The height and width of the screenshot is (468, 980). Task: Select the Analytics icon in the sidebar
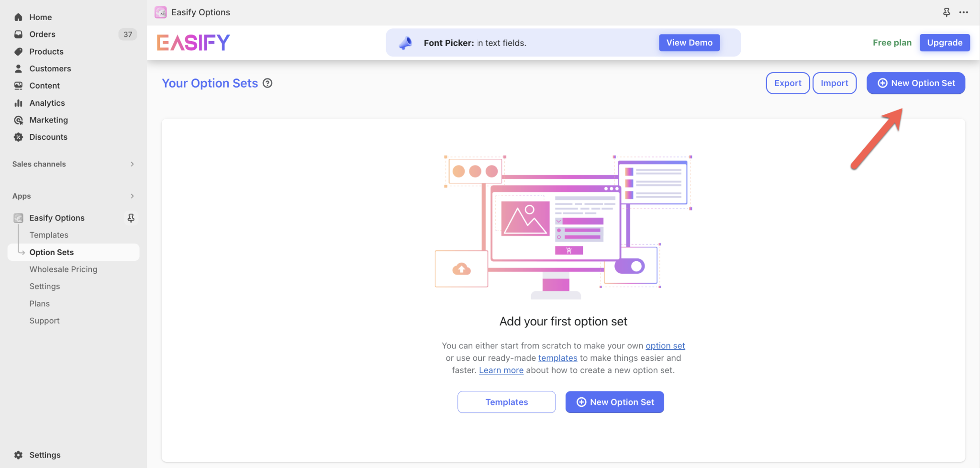[18, 102]
